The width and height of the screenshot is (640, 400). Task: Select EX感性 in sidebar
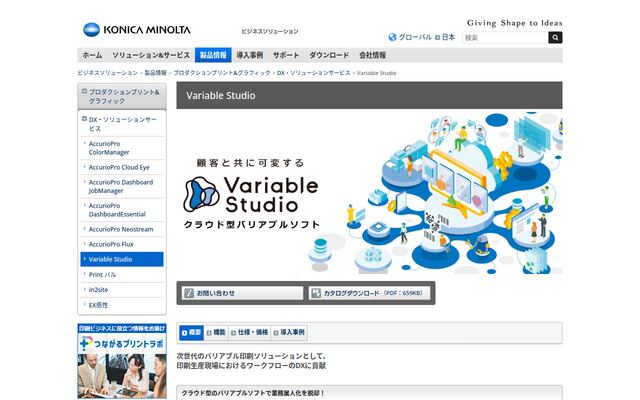click(122, 305)
